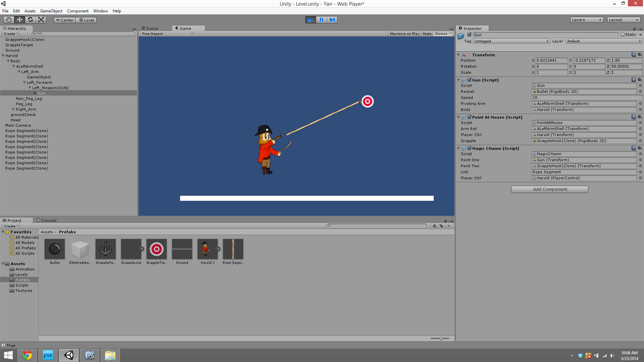Select the Hand tool in toolbar
The image size is (644, 362).
coord(9,20)
